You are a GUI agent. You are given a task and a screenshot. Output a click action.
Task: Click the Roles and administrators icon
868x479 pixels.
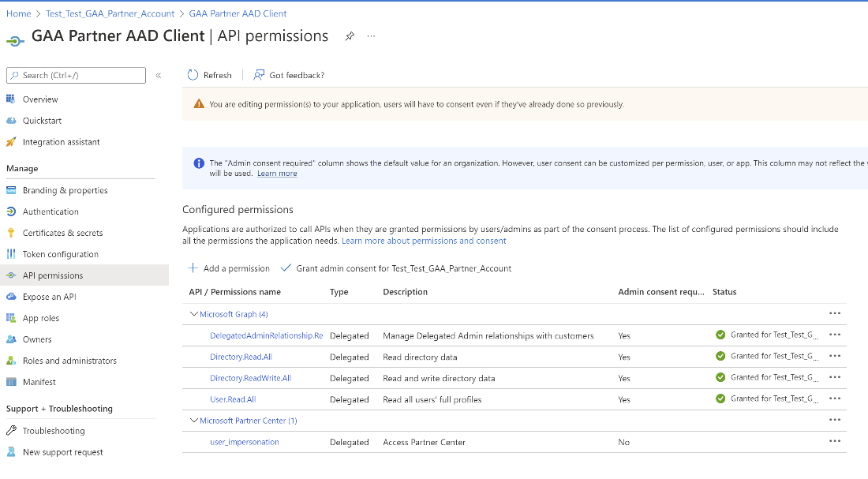click(x=11, y=361)
